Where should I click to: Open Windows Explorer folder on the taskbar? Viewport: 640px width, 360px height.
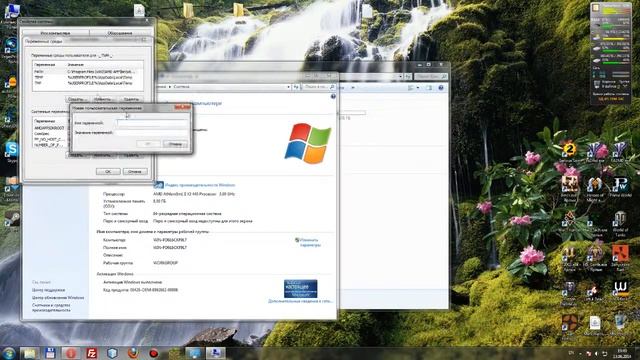[x=29, y=353]
